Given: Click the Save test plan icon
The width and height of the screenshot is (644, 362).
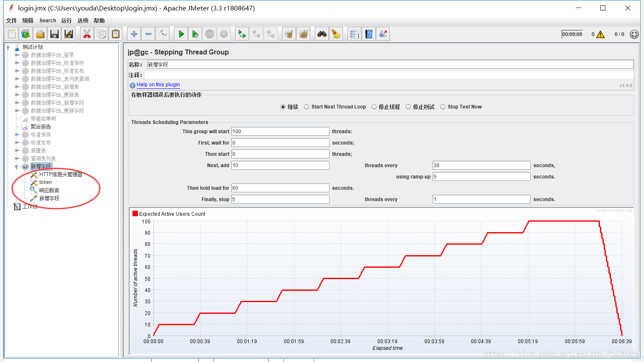Looking at the screenshot, I should [x=54, y=34].
